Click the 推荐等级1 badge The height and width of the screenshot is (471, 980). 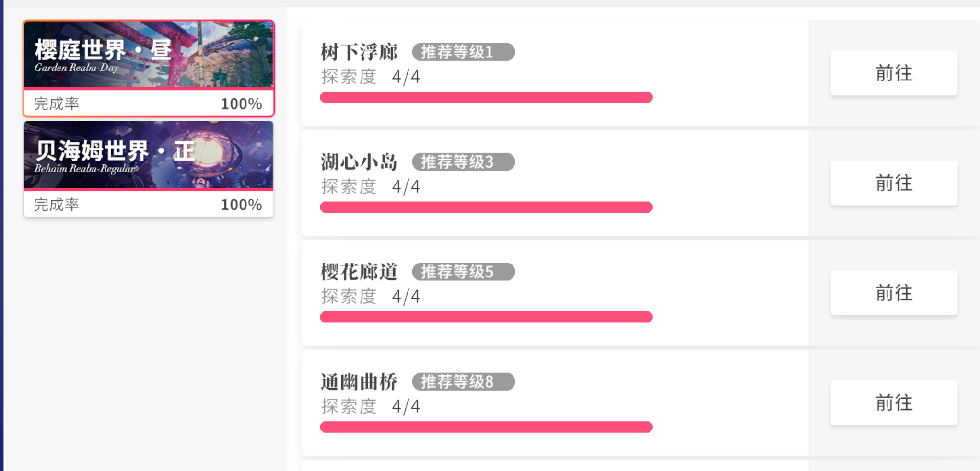(463, 52)
